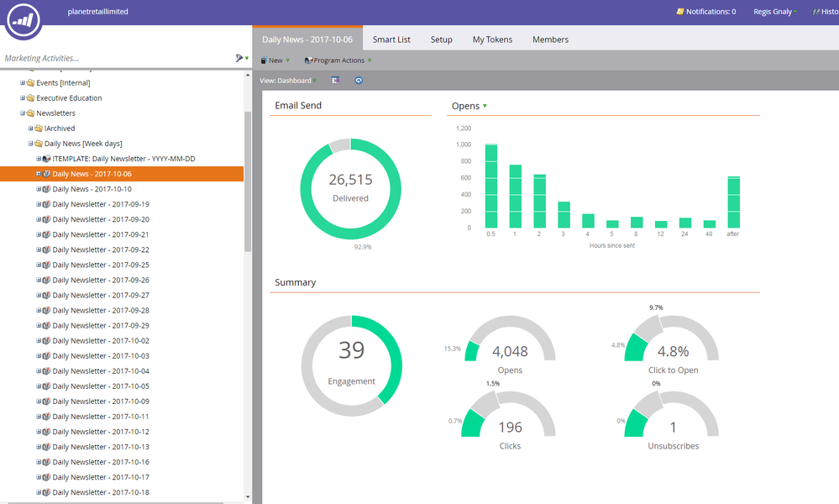This screenshot has height=504, width=839.
Task: Click the program icon beside Daily Newsletter - 2017-09-20
Action: point(46,219)
